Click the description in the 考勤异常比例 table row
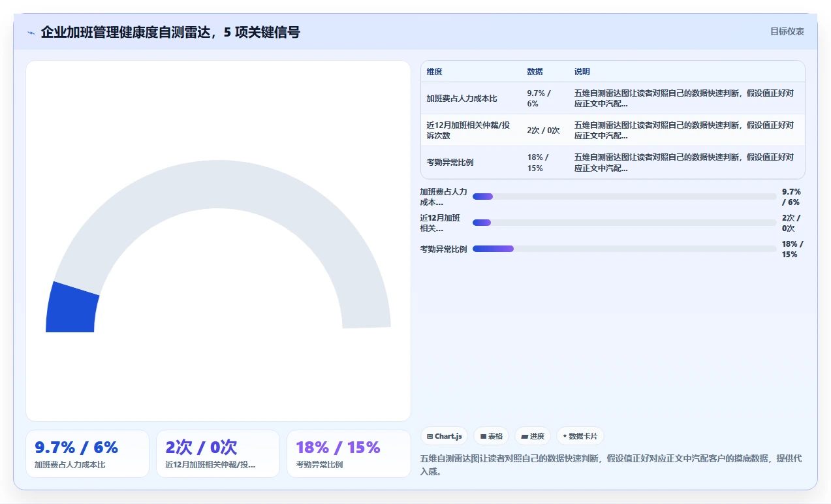Screen dimensions: 831x504 [684, 163]
